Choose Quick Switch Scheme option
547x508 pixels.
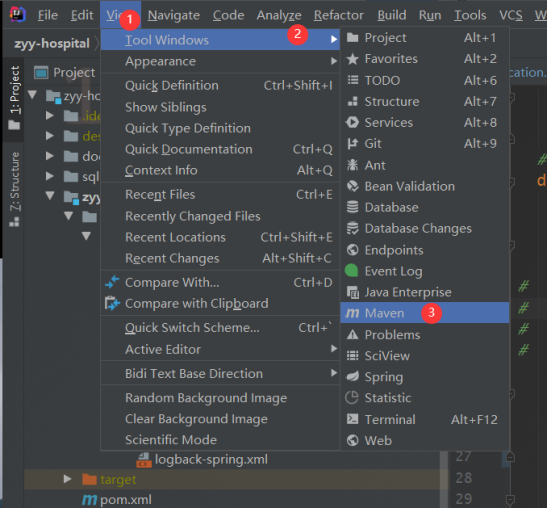tap(220, 328)
